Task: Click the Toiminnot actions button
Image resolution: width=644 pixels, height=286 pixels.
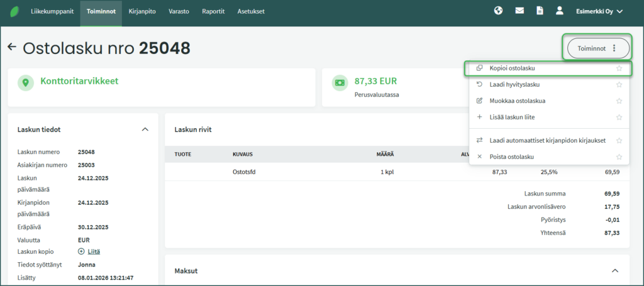Action: 596,48
